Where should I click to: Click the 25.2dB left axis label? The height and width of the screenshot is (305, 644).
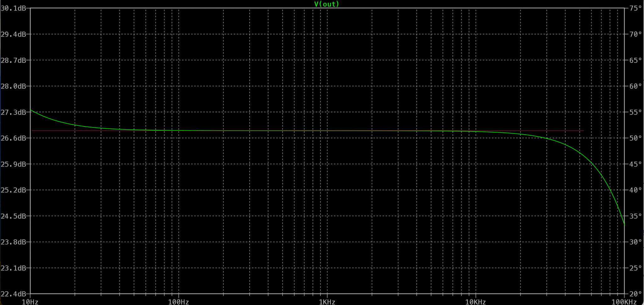tap(13, 190)
